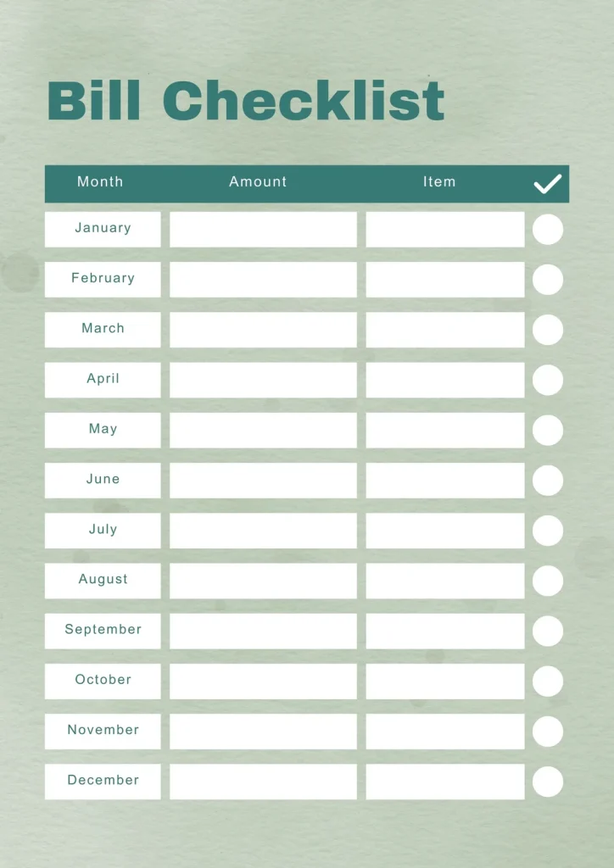Mark the June circle as paid

click(548, 481)
